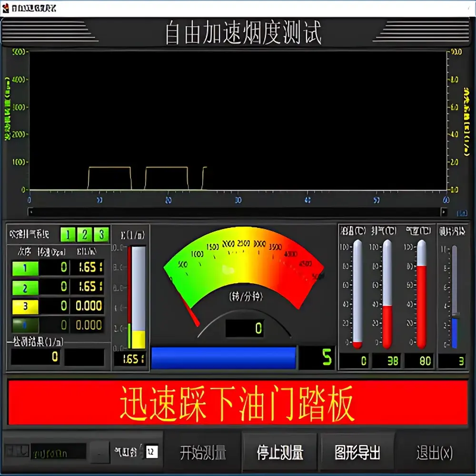Click the first thermometer reading 0
476x476 pixels.
coord(357,294)
